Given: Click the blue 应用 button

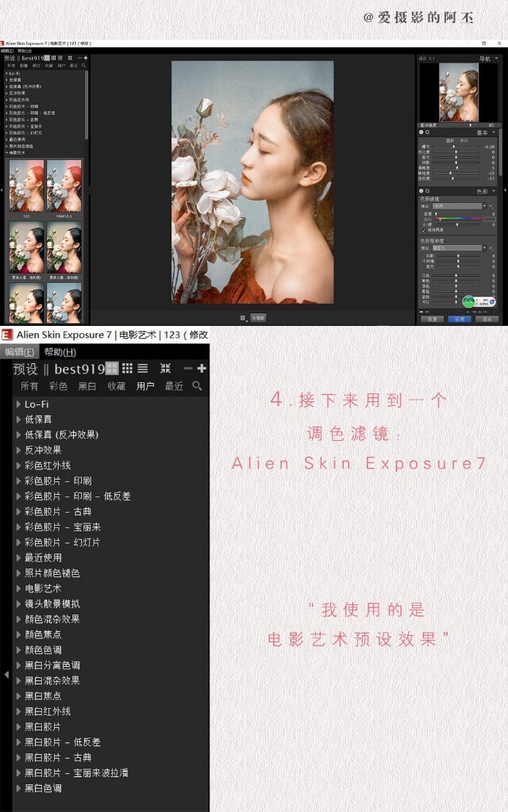Looking at the screenshot, I should pyautogui.click(x=460, y=319).
